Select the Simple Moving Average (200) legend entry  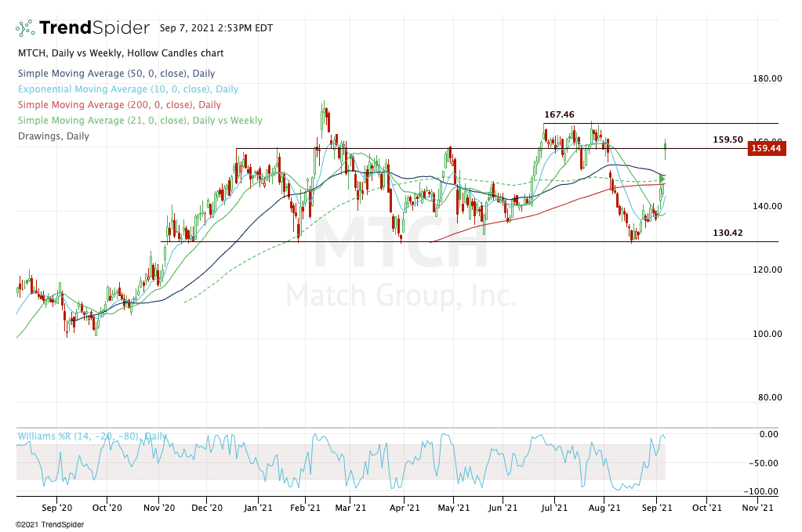pos(120,105)
